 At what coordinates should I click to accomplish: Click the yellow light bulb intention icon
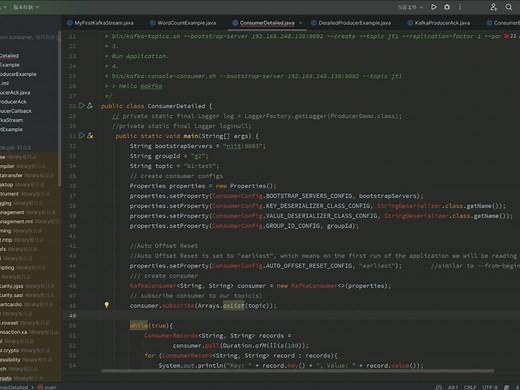[x=106, y=305]
